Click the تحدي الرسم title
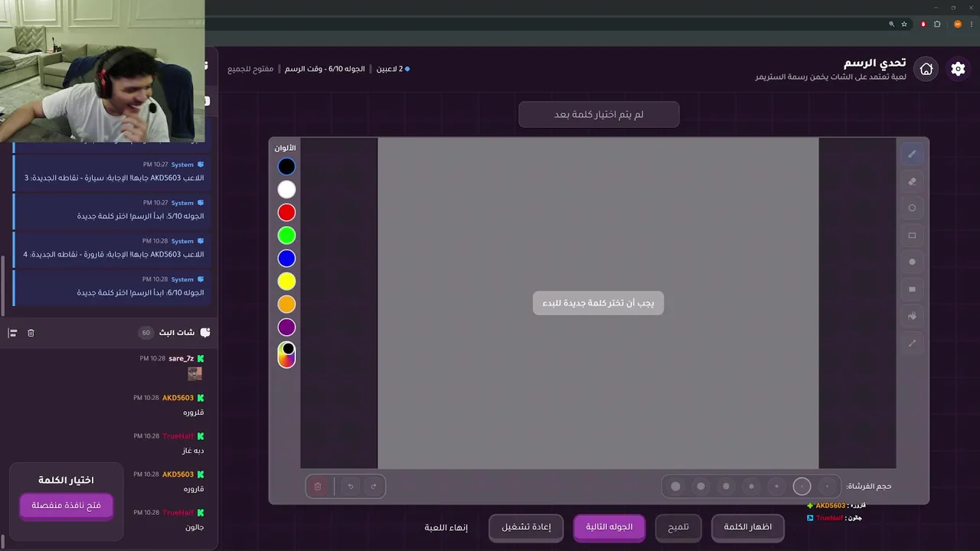The height and width of the screenshot is (551, 980). click(x=875, y=63)
